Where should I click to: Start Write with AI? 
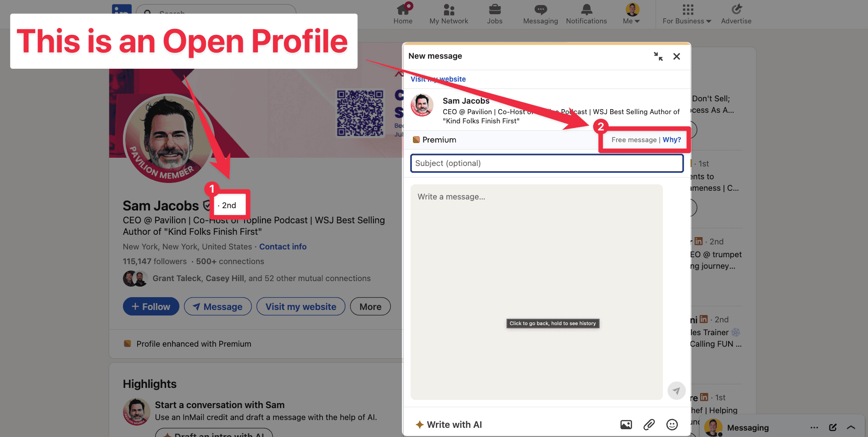449,425
